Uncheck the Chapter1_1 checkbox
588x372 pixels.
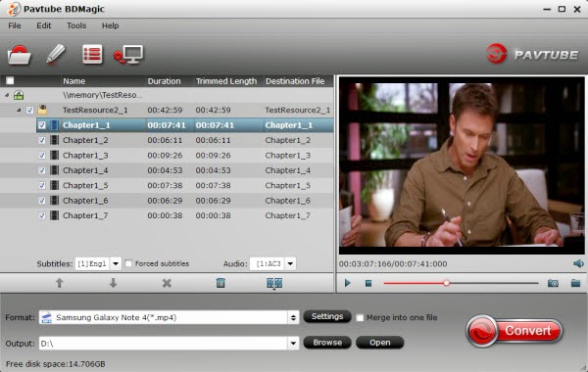click(42, 125)
